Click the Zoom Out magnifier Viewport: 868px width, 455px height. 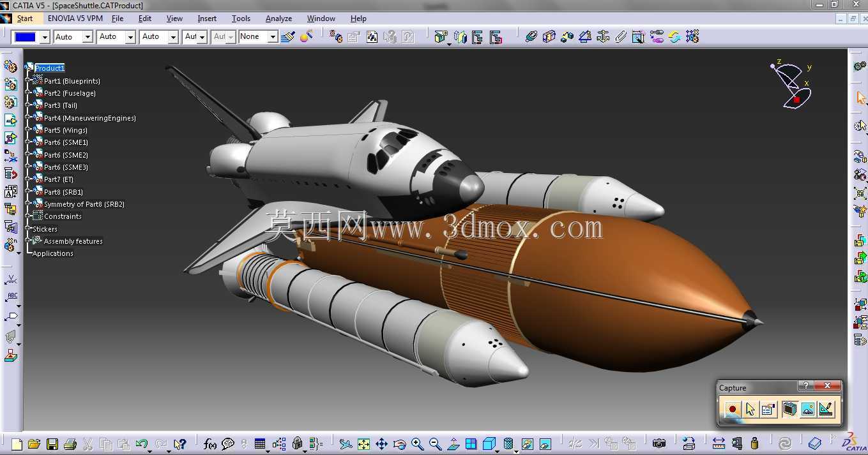click(x=435, y=444)
